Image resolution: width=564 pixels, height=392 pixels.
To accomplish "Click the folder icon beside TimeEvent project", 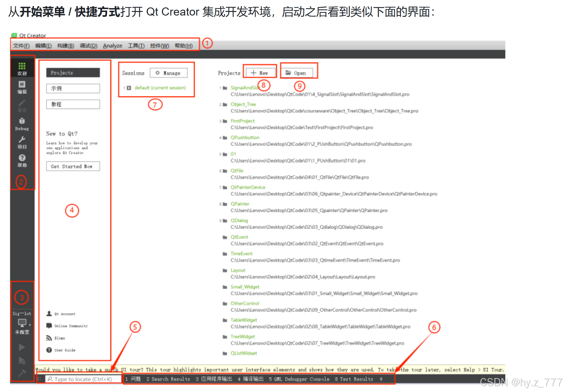I will tap(225, 254).
